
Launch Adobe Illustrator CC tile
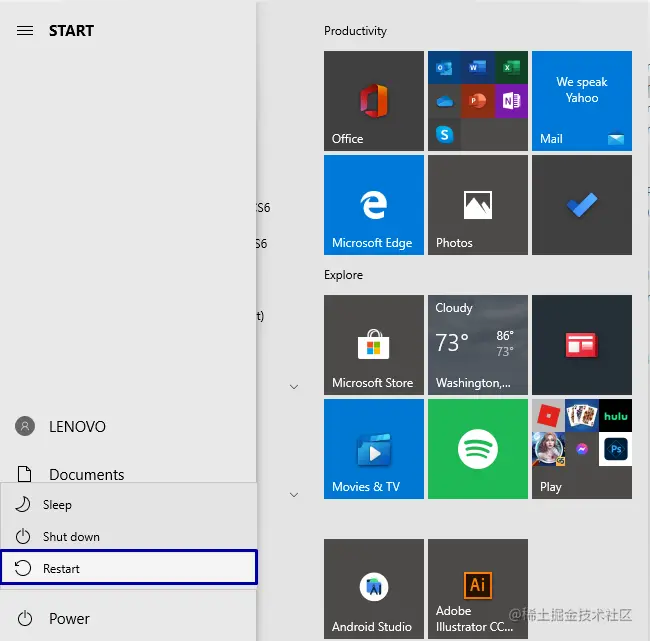coord(478,589)
